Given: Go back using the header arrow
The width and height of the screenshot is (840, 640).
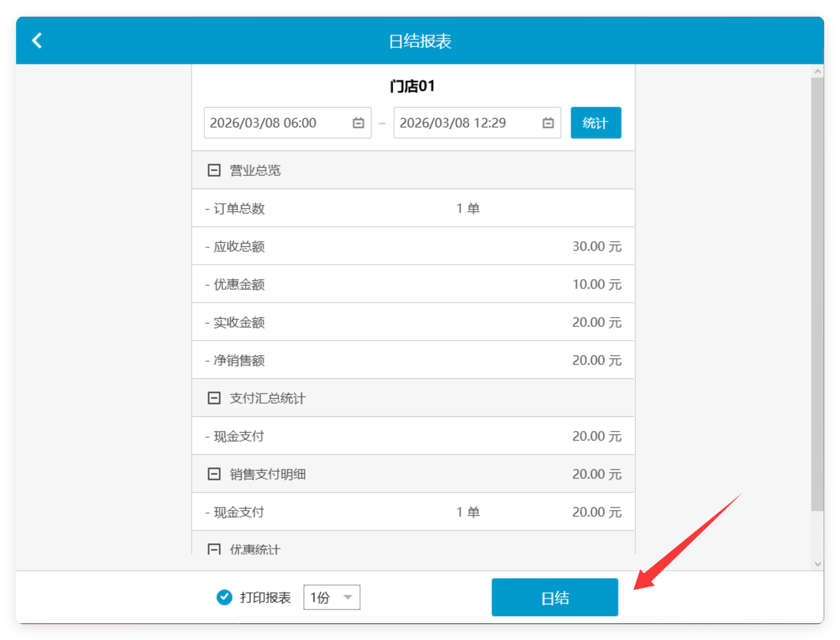Looking at the screenshot, I should pos(37,41).
